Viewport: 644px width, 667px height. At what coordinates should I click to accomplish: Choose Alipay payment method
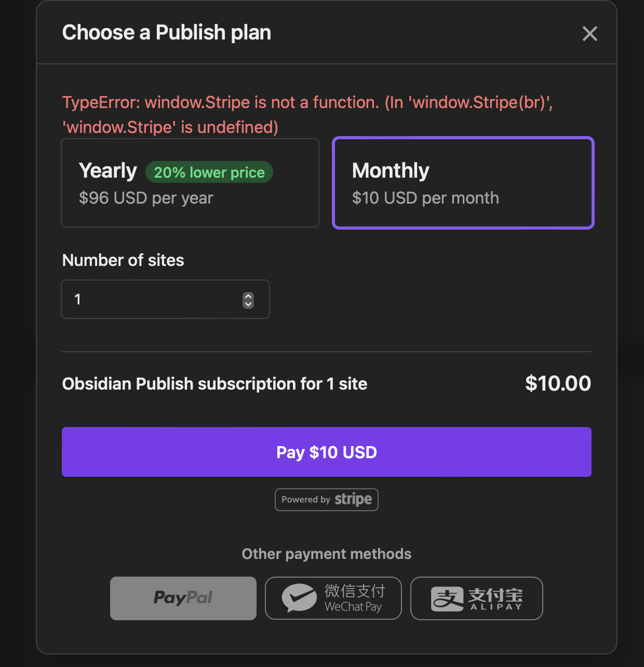pyautogui.click(x=477, y=598)
